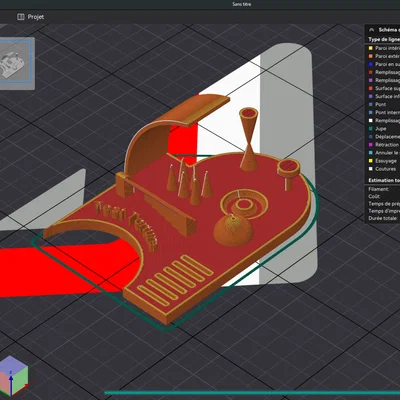The height and width of the screenshot is (400, 400).
Task: Open the Projet tab
Action: click(x=30, y=17)
